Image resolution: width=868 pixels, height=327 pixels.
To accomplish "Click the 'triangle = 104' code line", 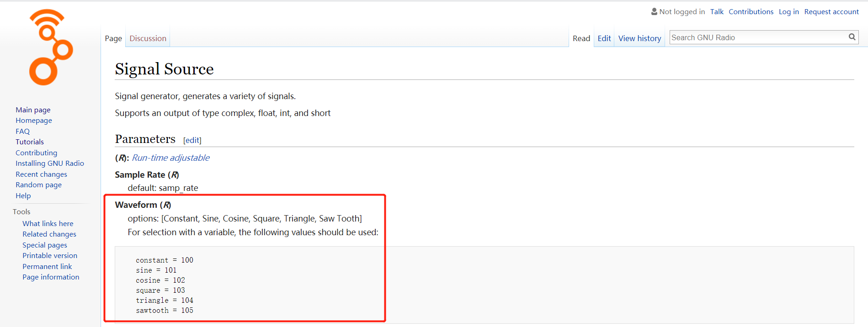I will click(x=165, y=301).
